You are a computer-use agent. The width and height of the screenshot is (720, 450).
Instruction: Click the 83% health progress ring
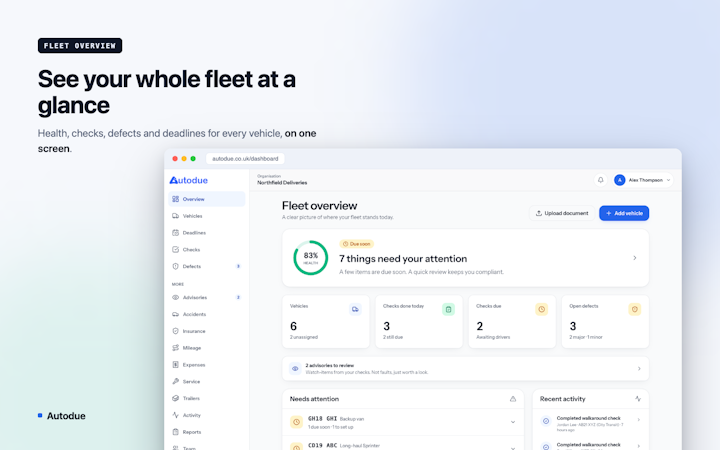click(x=311, y=258)
